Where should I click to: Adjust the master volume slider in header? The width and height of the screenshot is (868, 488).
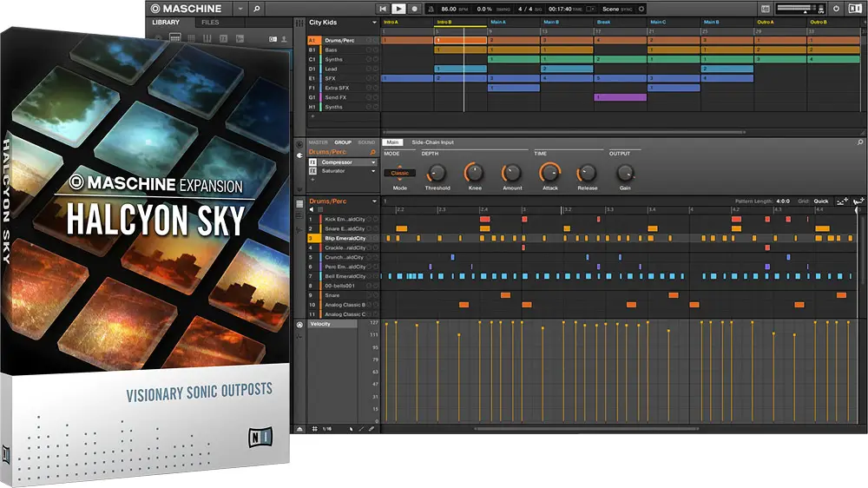(796, 8)
